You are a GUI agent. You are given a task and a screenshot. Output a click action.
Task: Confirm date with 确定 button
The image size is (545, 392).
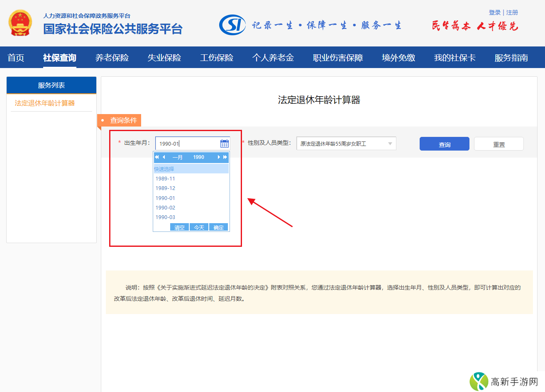219,227
